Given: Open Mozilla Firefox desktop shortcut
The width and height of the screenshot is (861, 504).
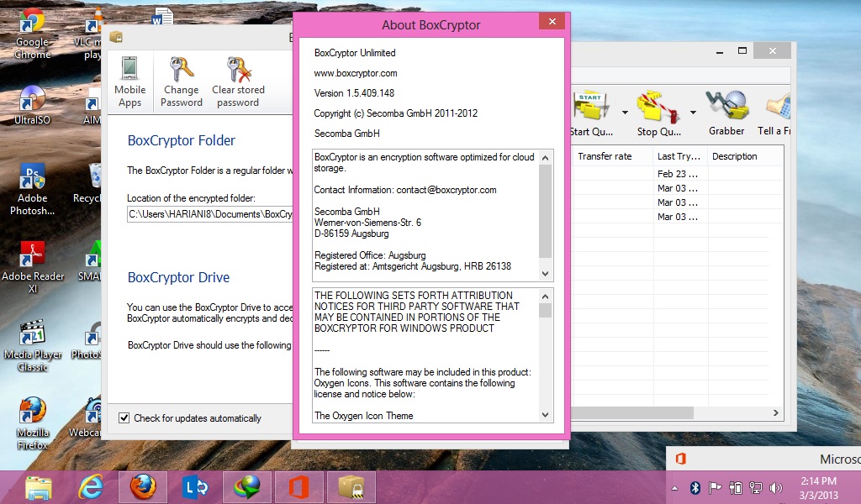Looking at the screenshot, I should pos(33,424).
